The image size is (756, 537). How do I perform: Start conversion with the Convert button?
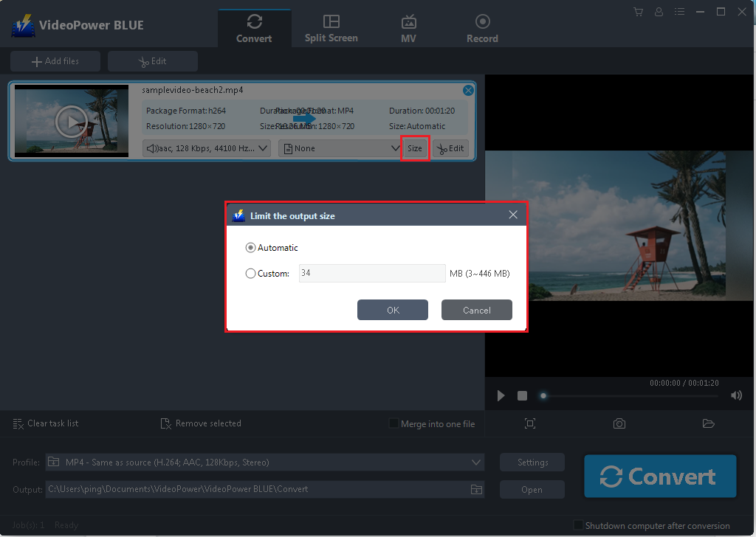[659, 476]
